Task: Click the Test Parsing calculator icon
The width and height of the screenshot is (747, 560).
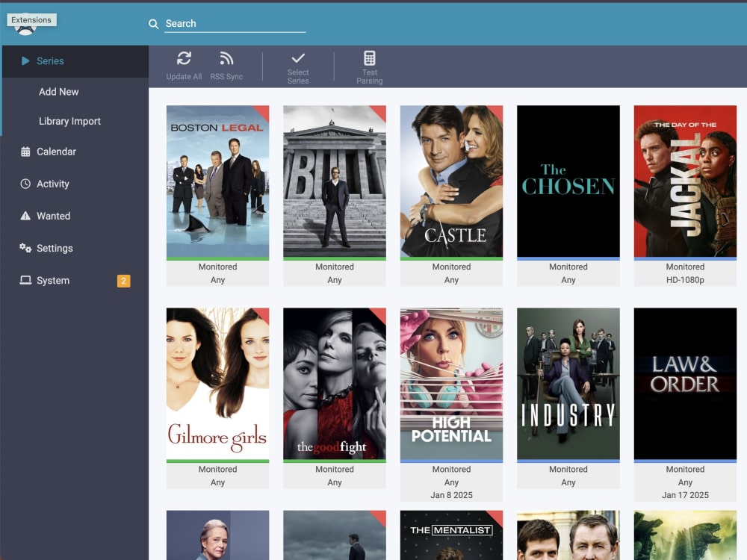Action: pos(370,58)
